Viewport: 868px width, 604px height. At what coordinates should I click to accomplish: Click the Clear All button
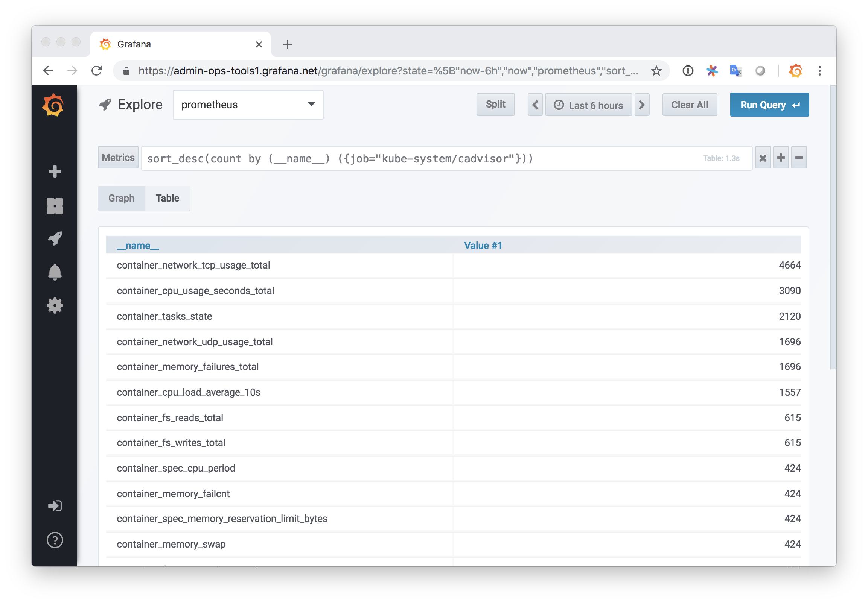[x=690, y=105]
